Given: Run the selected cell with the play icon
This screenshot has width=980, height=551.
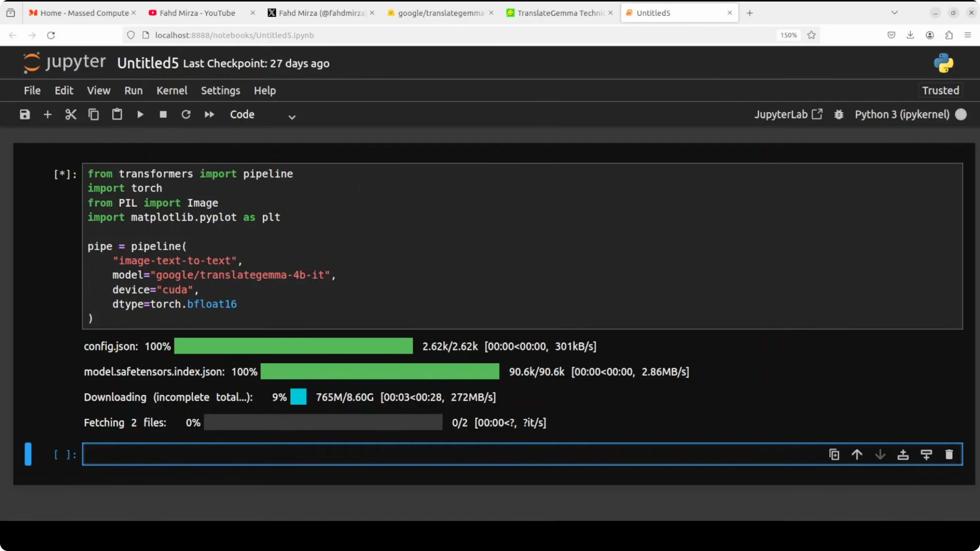Looking at the screenshot, I should [140, 115].
